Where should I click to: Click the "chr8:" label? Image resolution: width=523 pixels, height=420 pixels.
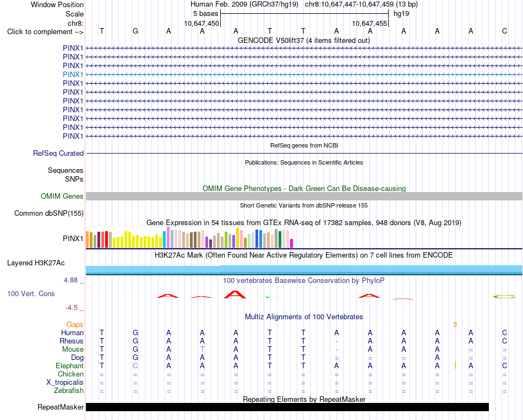pos(76,23)
